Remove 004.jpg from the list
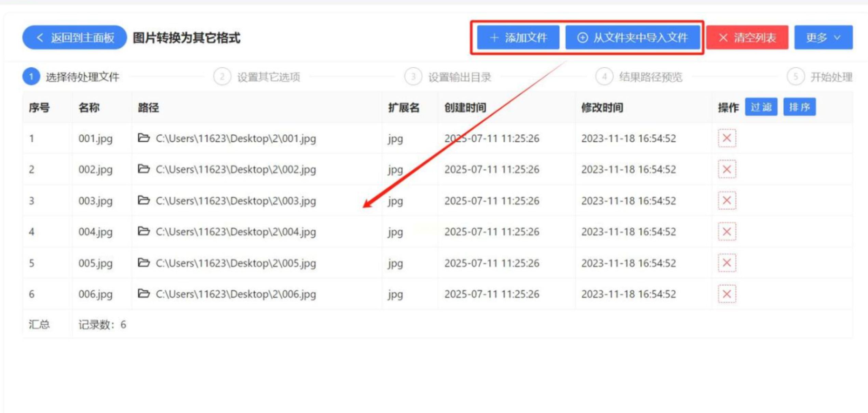The width and height of the screenshot is (868, 413). point(727,231)
